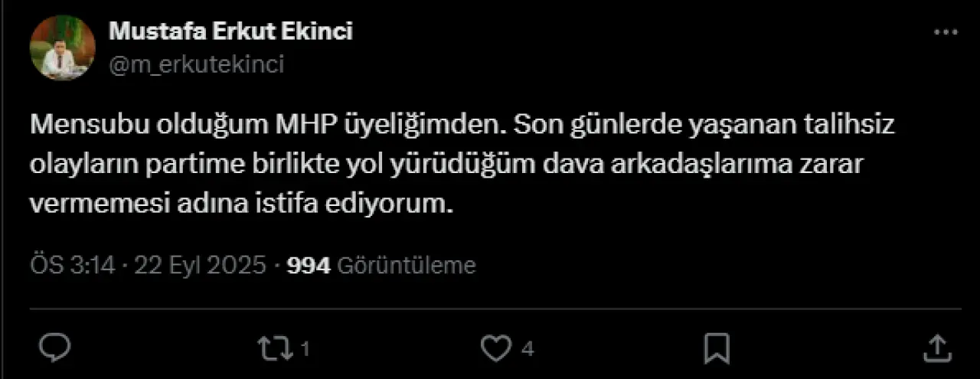Viewport: 980px width, 379px height.
Task: Click the @m_erkutekinci handle
Action: coord(197,64)
